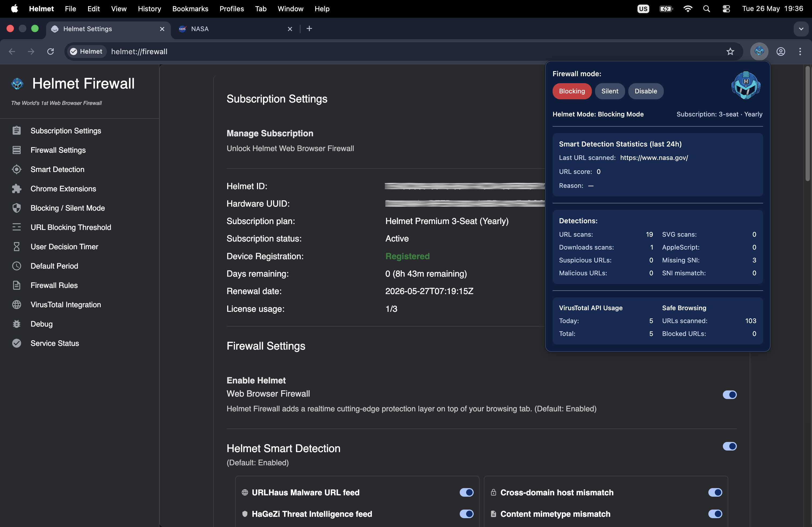Click the Default Period clock icon
This screenshot has width=812, height=527.
(16, 266)
